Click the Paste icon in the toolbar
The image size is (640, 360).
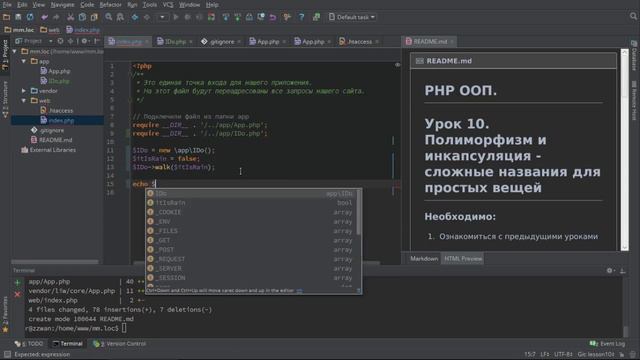[x=94, y=17]
